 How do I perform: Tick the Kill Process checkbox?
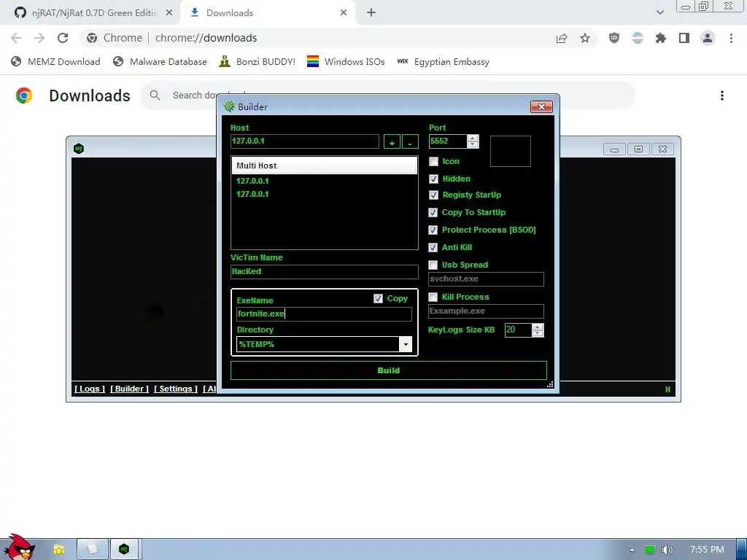[433, 297]
